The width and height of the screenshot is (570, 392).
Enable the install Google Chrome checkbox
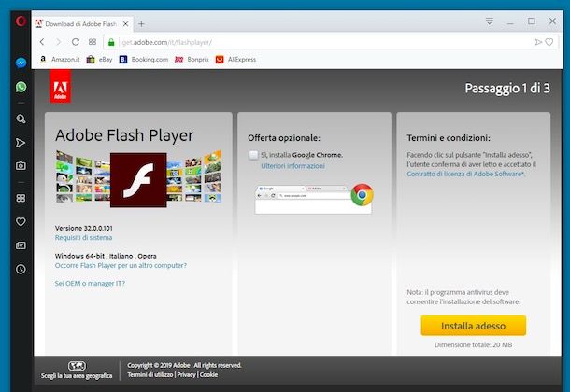point(253,155)
